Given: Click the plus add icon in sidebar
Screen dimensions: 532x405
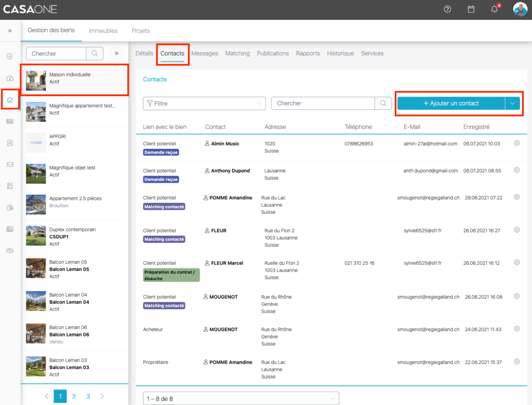Looking at the screenshot, I should 10,56.
